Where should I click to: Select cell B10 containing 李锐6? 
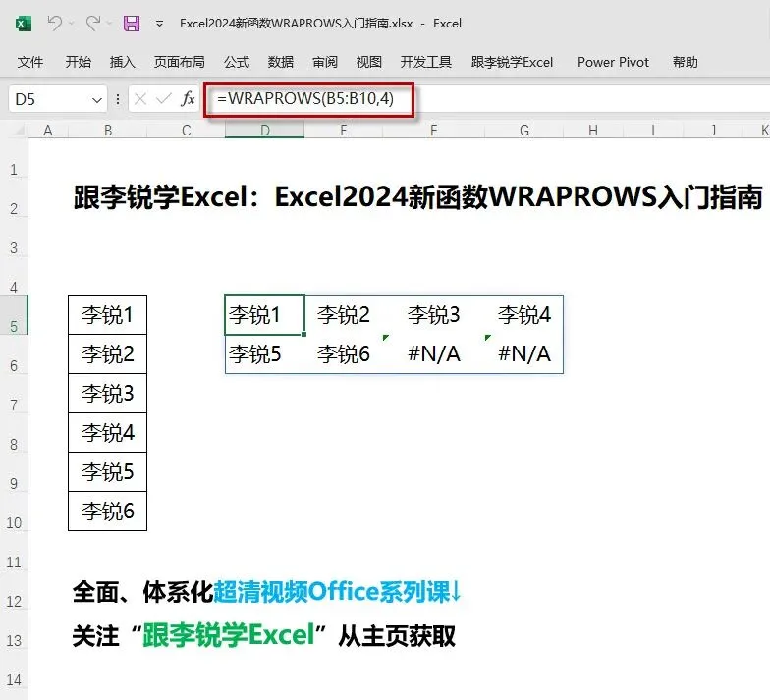click(x=108, y=511)
